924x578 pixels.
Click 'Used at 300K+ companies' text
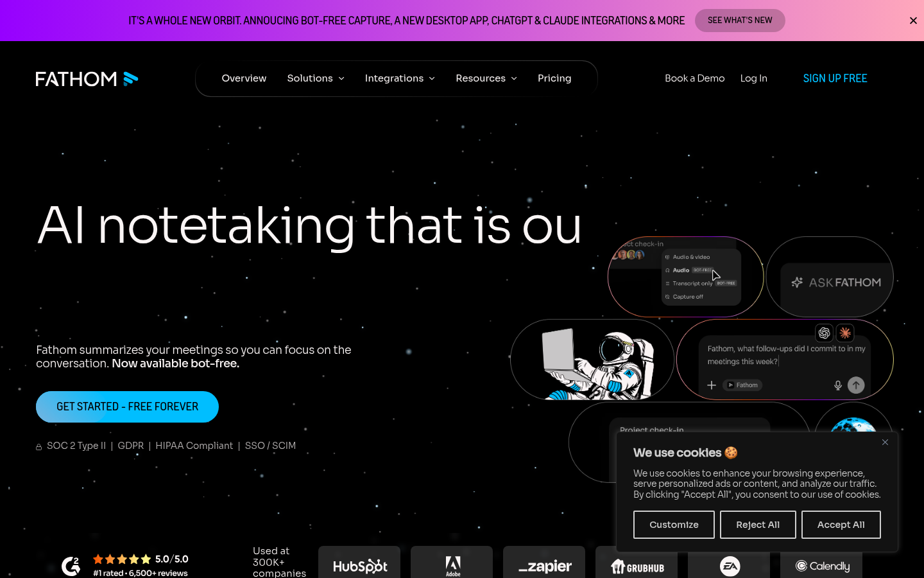click(279, 562)
